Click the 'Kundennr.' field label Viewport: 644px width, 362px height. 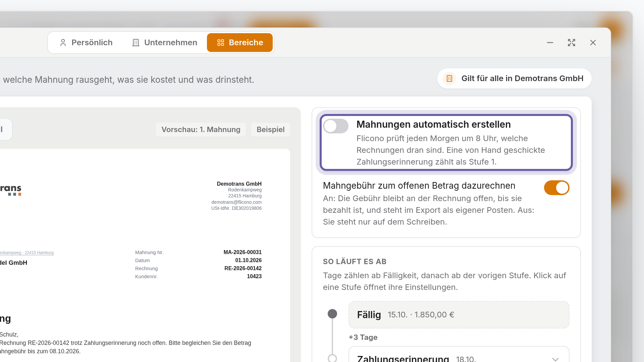coord(147,276)
